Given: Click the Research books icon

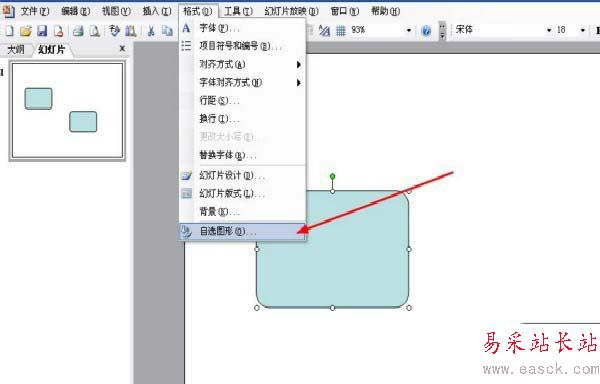Looking at the screenshot, I should (130, 31).
